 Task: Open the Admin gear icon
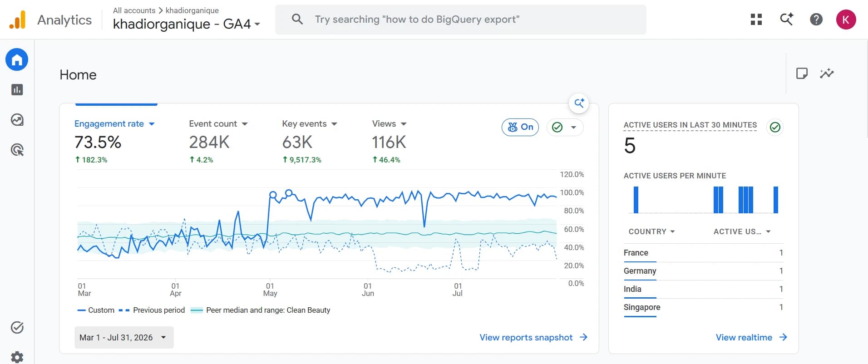(x=17, y=357)
